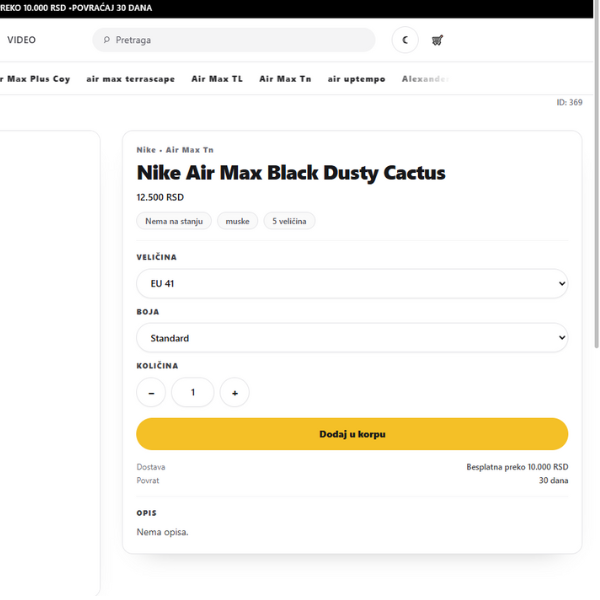Image resolution: width=600 pixels, height=600 pixels.
Task: Open the Air Max Tn category
Action: click(x=285, y=79)
